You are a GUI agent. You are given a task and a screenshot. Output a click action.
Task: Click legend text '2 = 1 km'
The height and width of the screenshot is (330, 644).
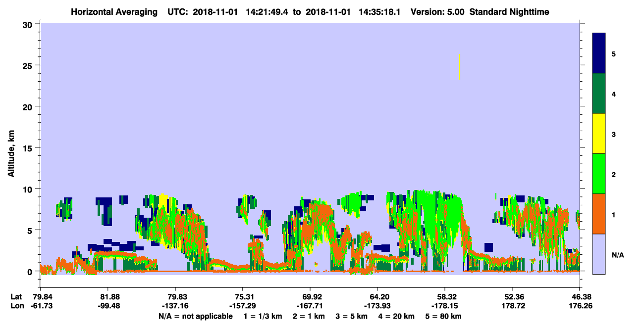tap(309, 316)
